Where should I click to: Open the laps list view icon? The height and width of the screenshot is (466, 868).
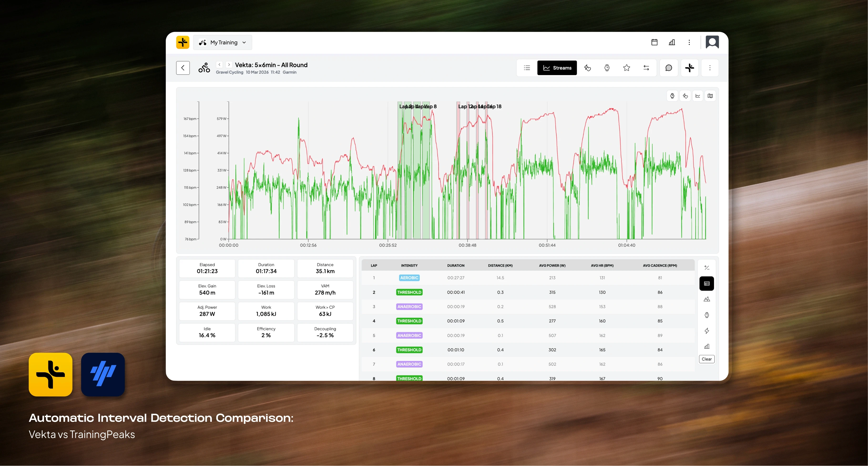(x=527, y=68)
